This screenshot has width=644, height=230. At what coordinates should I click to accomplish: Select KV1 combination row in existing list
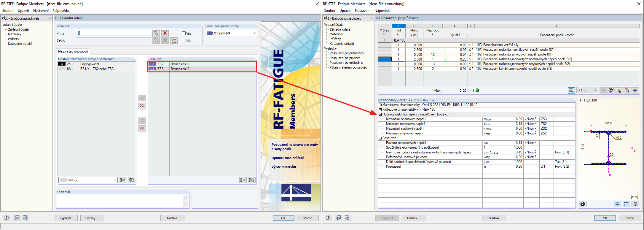[x=97, y=69]
